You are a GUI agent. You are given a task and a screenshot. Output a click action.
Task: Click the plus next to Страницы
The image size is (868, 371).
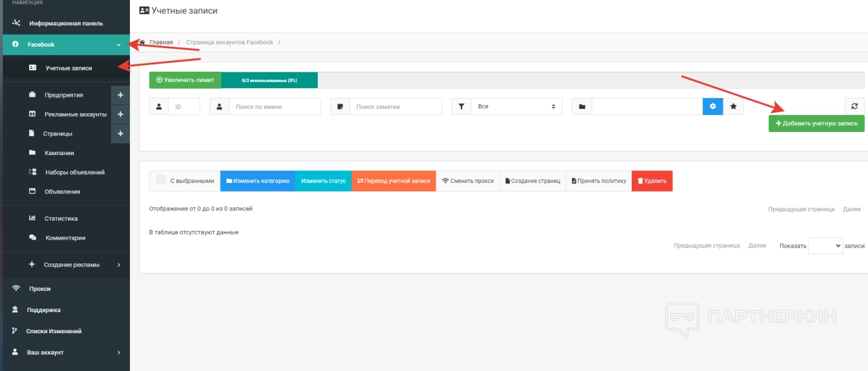pos(120,134)
